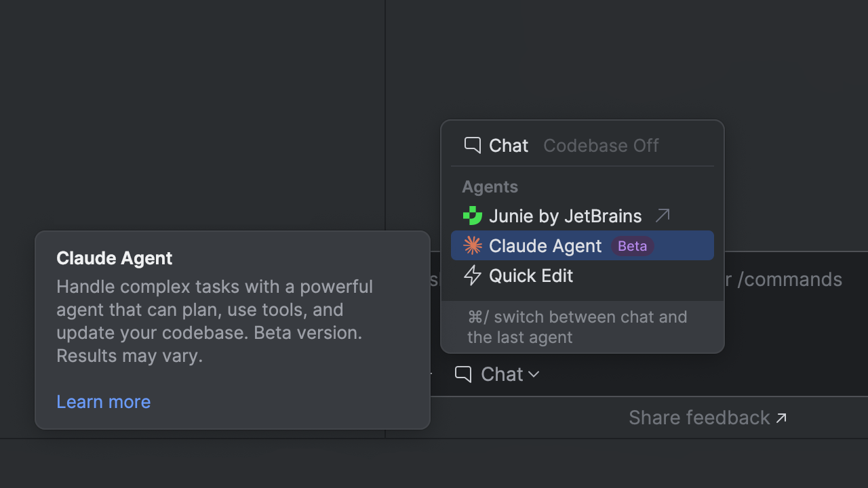The width and height of the screenshot is (868, 488).
Task: Collapse the mode selector via the Chat chevron
Action: point(534,374)
